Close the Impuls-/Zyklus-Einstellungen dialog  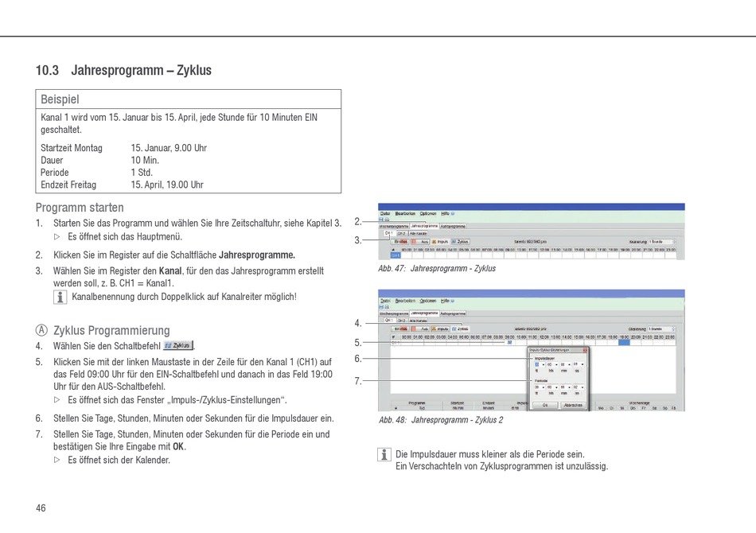[585, 350]
